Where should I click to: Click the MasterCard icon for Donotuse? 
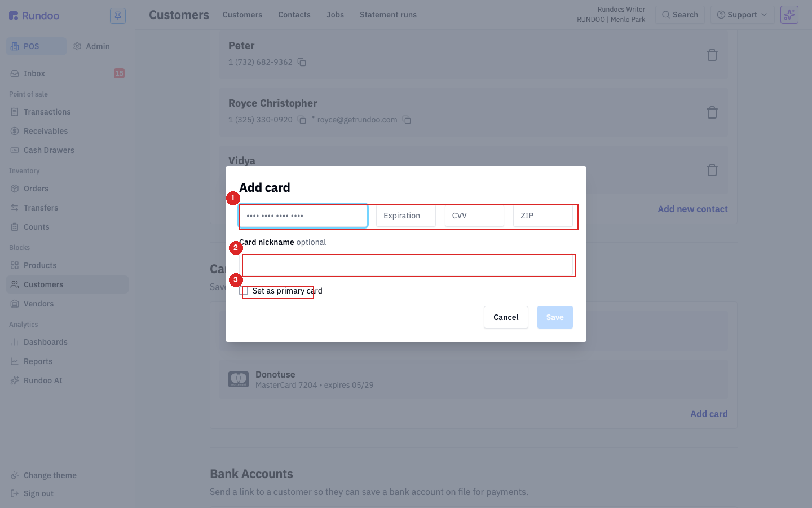[x=239, y=379]
